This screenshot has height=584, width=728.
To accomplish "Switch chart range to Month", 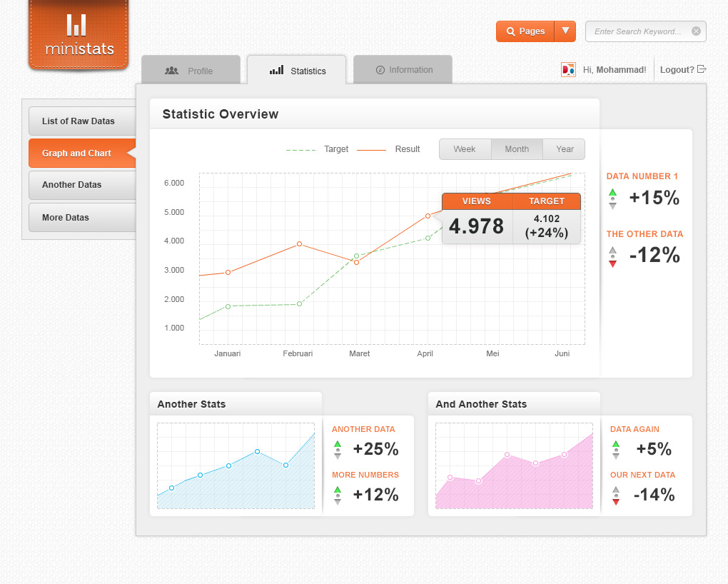I will (517, 149).
